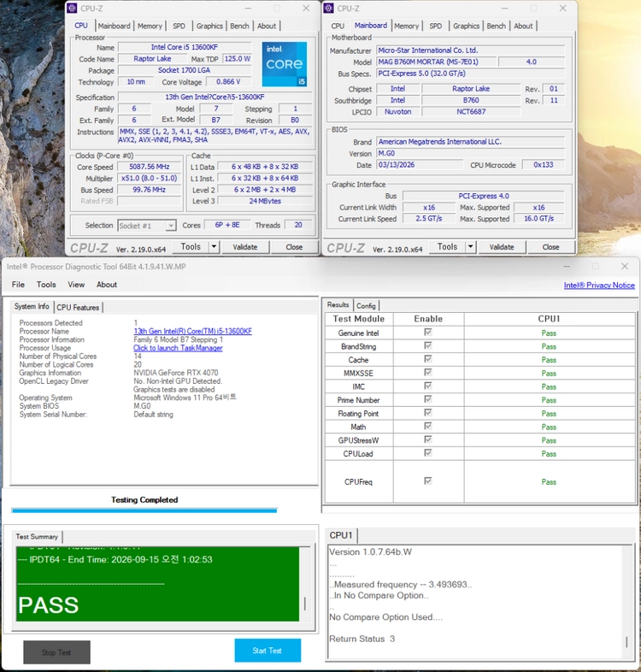Open Bench tab in left CPU-Z window
The height and width of the screenshot is (672, 641).
(239, 26)
